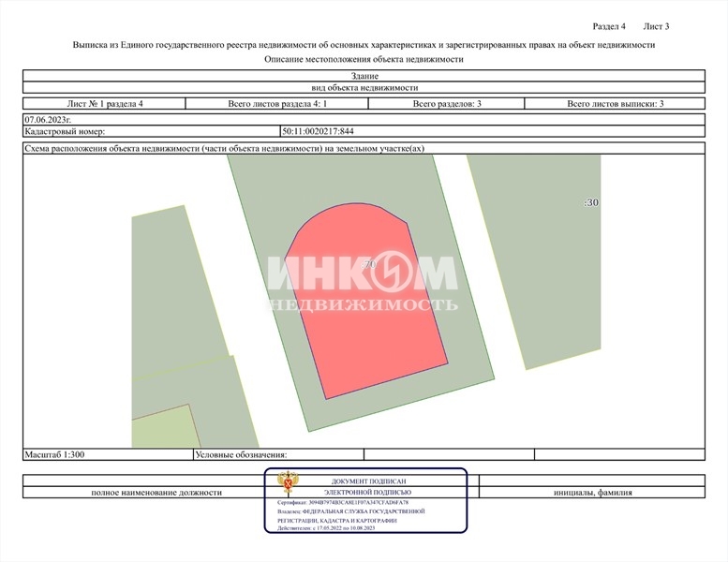Click 'Всего разделов: 3' cell

pyautogui.click(x=447, y=103)
